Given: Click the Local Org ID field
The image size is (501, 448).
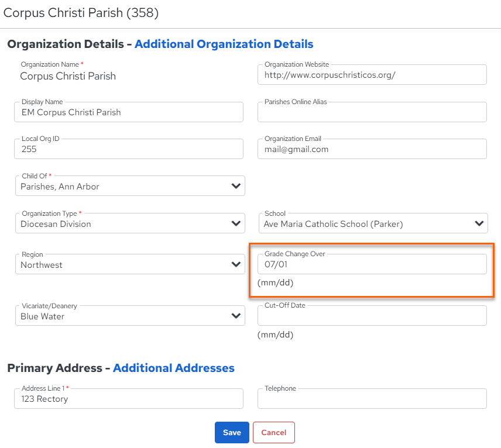Looking at the screenshot, I should point(129,149).
